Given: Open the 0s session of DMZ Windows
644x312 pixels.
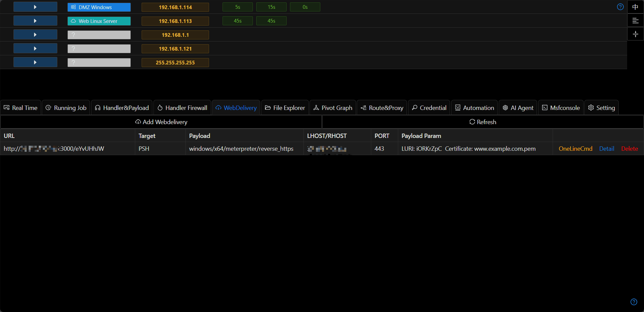Looking at the screenshot, I should 305,7.
